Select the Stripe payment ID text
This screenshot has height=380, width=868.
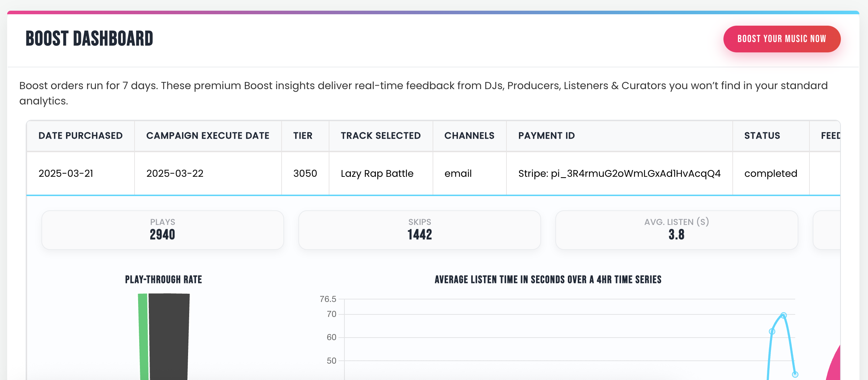(620, 173)
